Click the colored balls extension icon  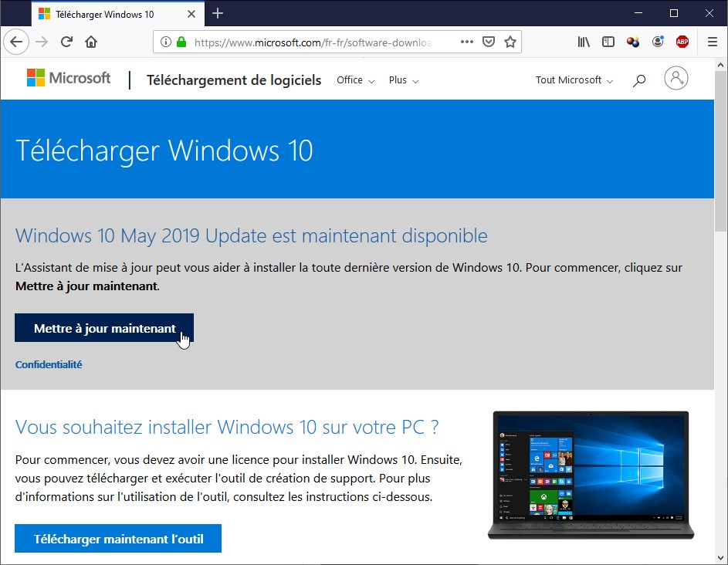[633, 42]
